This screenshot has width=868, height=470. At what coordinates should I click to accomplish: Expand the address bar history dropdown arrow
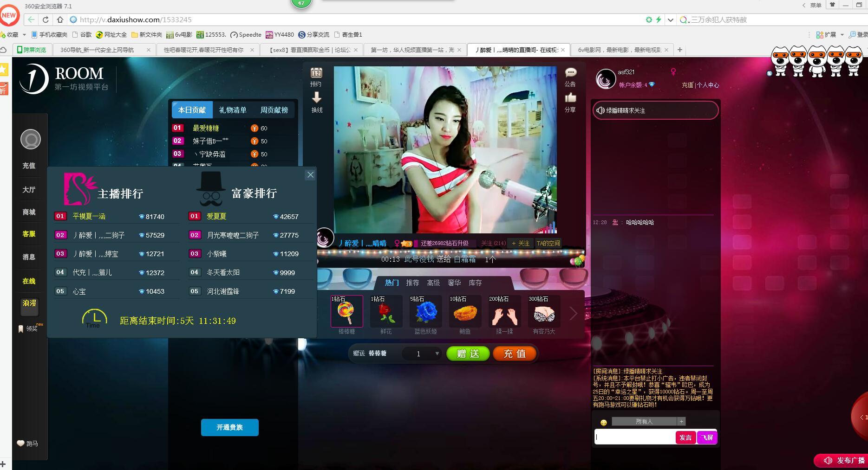pos(670,20)
